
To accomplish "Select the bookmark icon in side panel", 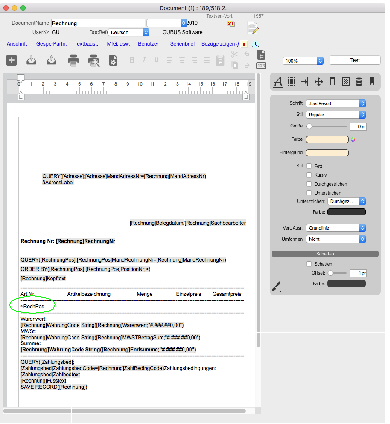I will (372, 81).
